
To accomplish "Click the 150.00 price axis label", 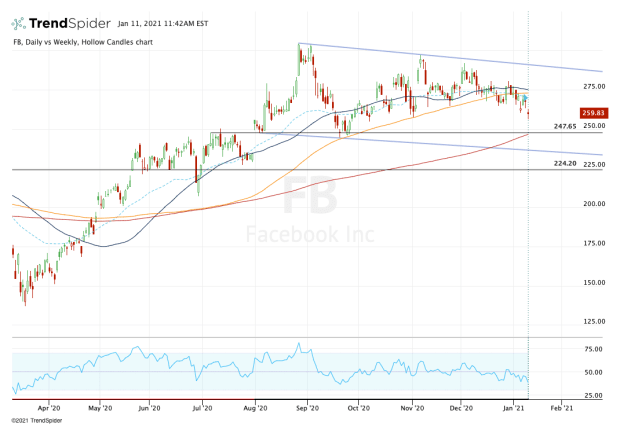I will (594, 282).
